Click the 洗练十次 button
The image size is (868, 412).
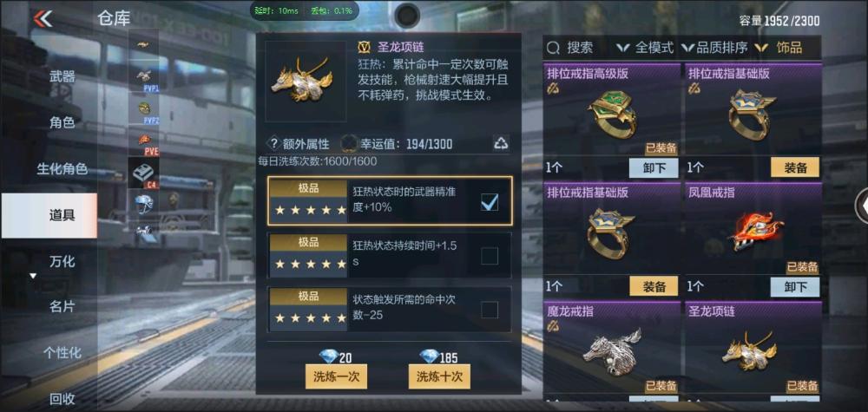[x=439, y=377]
